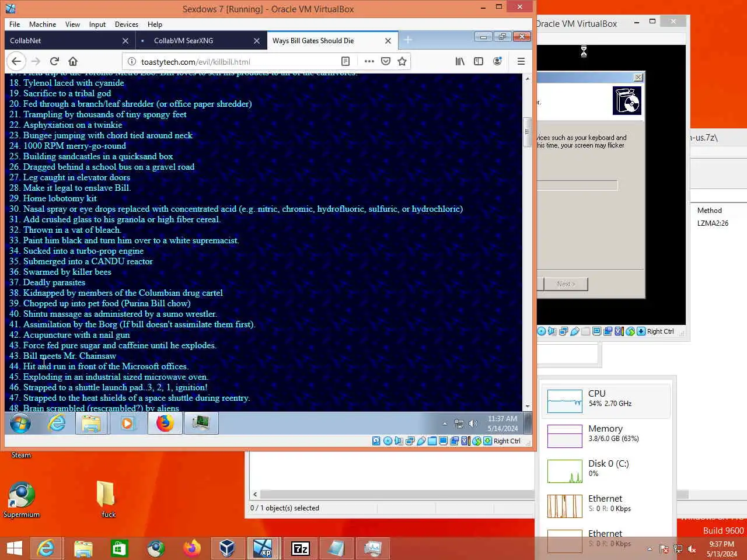Bookmark this page star icon
747x560 pixels.
coord(402,61)
